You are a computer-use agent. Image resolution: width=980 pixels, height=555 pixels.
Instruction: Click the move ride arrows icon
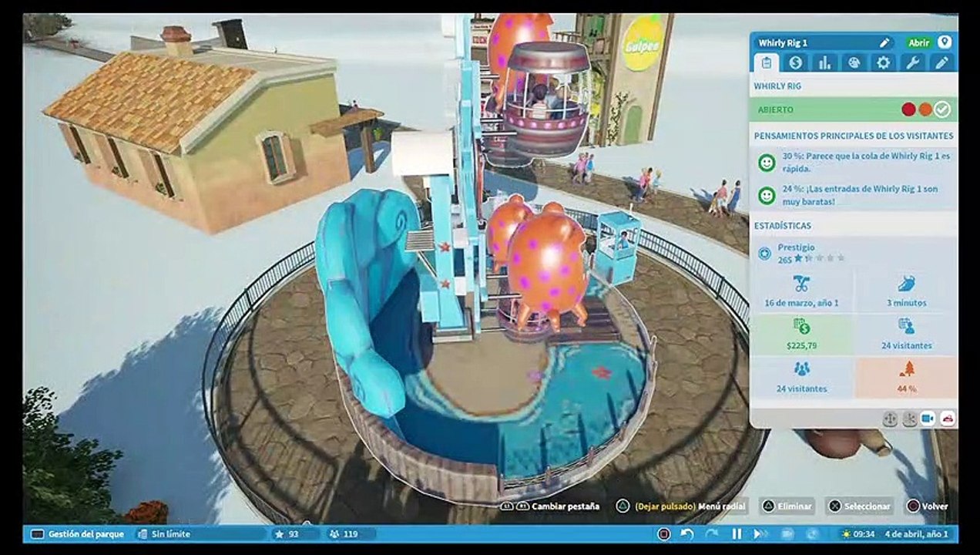point(890,419)
